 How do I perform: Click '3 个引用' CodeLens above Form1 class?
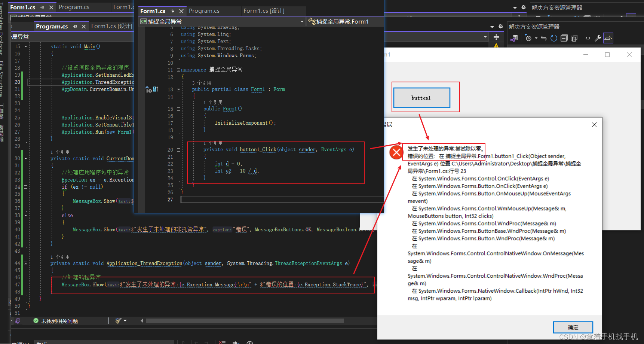pos(202,83)
